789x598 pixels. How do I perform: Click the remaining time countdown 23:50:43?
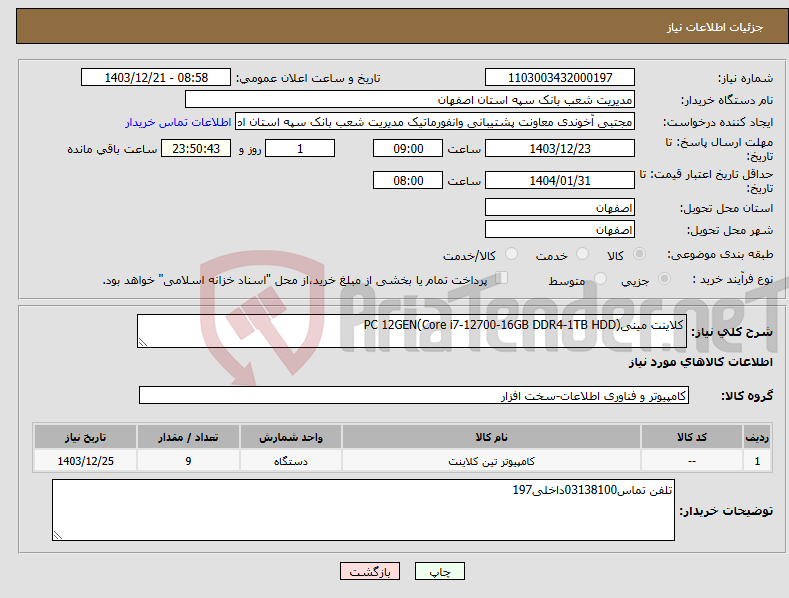(x=196, y=148)
